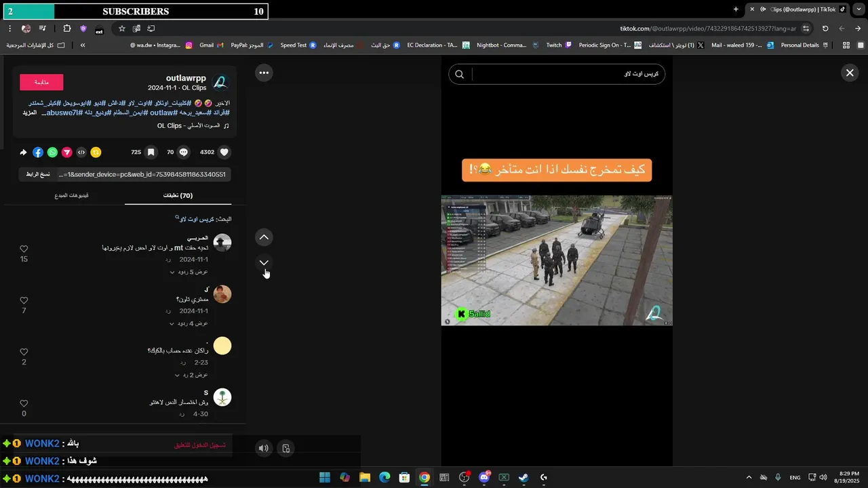Viewport: 868px width, 488px height.
Task: Switch to the comments (70) tab
Action: coord(178,195)
